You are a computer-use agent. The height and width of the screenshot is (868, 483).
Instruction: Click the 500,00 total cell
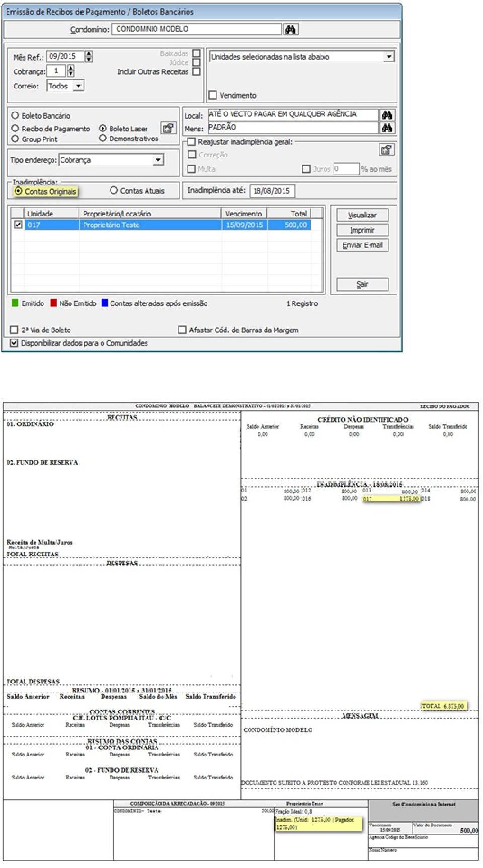[x=289, y=225]
